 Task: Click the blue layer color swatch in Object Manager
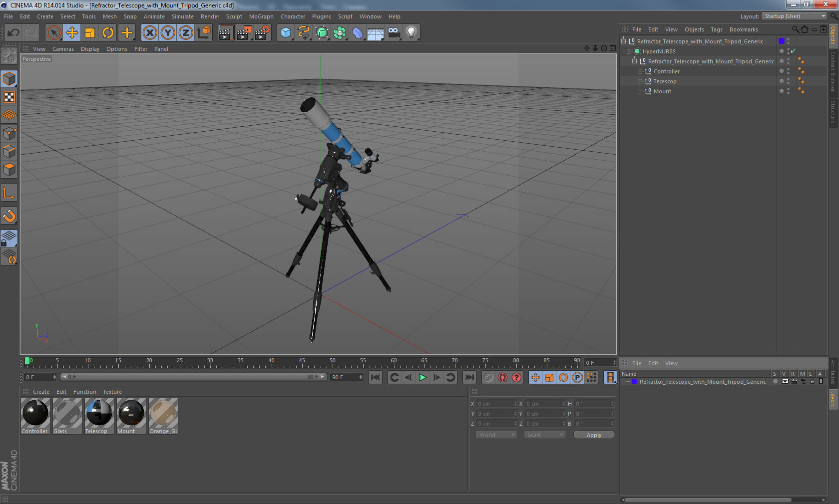pyautogui.click(x=782, y=41)
